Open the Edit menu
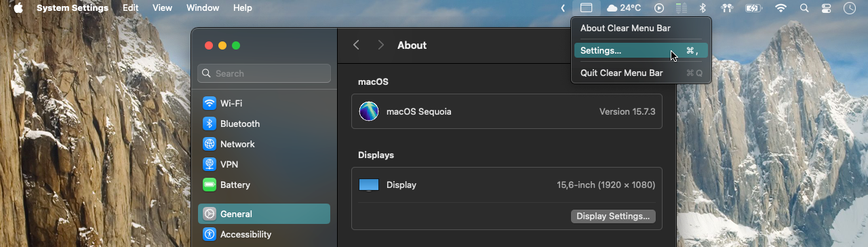This screenshot has height=247, width=868. coord(131,8)
